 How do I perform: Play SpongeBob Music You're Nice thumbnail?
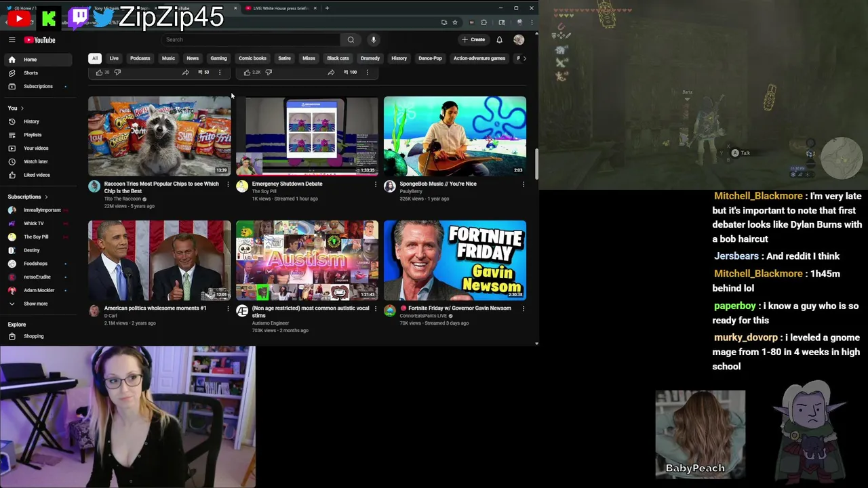click(455, 136)
